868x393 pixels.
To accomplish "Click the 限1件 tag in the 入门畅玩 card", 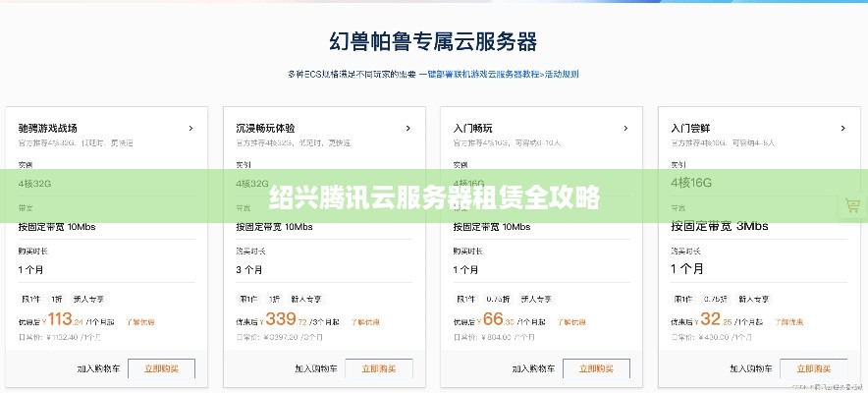I will coord(466,299).
